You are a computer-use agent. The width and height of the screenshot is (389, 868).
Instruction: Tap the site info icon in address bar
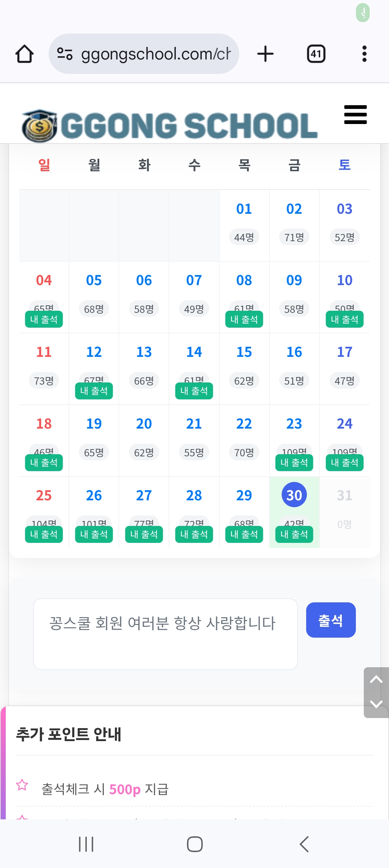tap(65, 54)
